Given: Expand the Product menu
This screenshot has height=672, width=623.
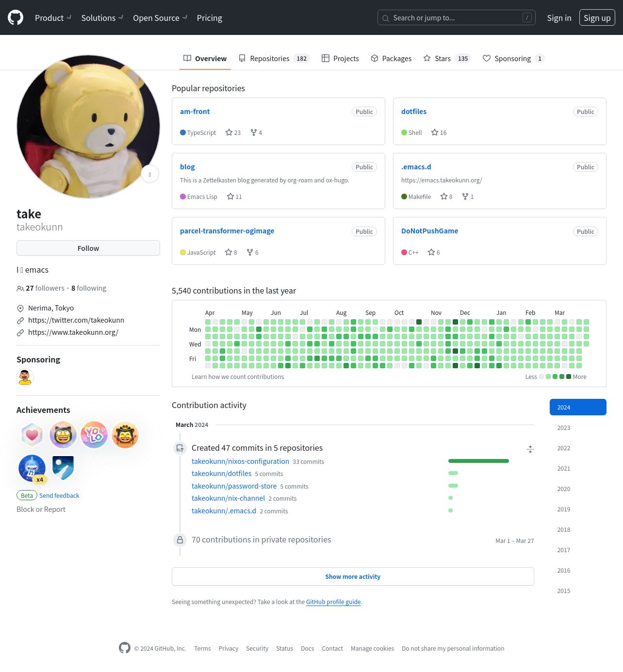Looking at the screenshot, I should 53,18.
